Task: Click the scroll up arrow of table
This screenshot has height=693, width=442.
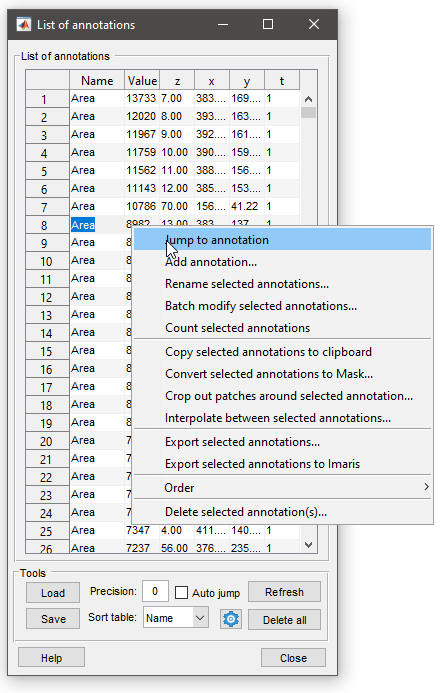Action: [309, 99]
